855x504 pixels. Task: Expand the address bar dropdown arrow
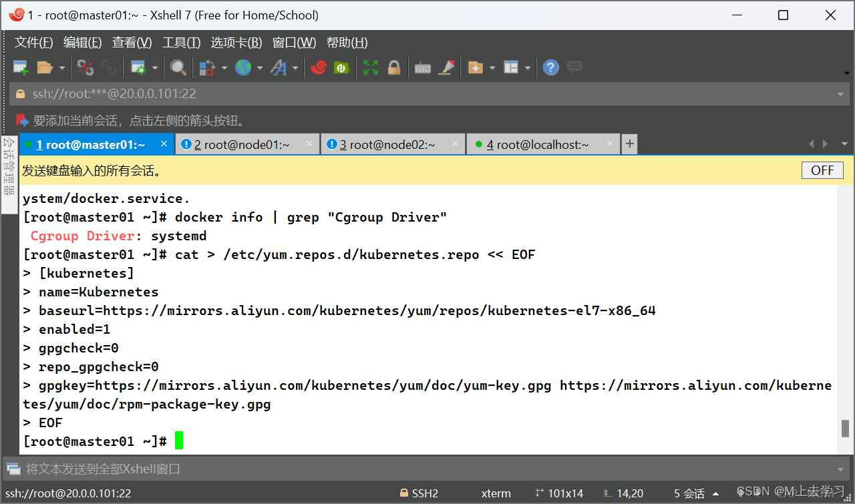point(840,94)
